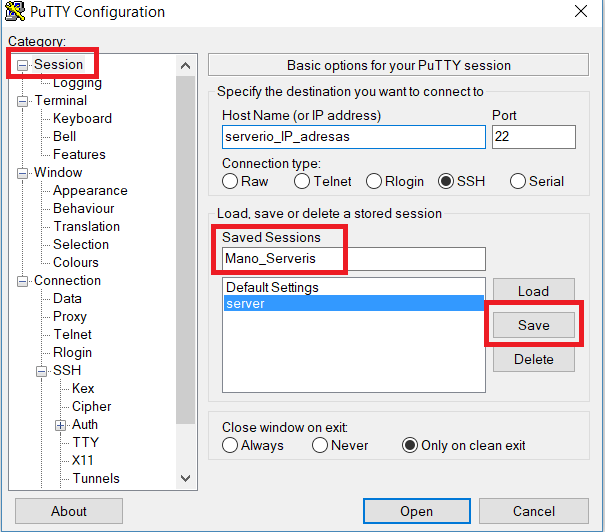
Task: Open the Appearance category
Action: (x=90, y=191)
